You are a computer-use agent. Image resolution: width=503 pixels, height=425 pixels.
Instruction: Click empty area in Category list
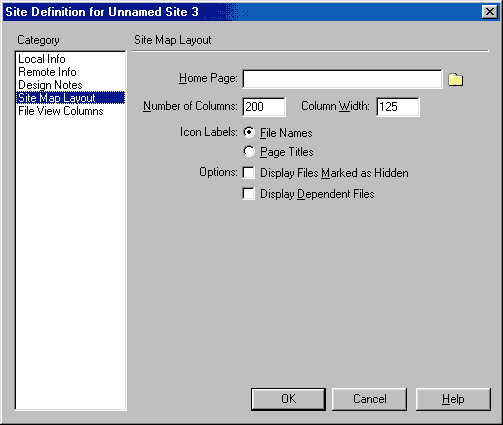(70, 260)
